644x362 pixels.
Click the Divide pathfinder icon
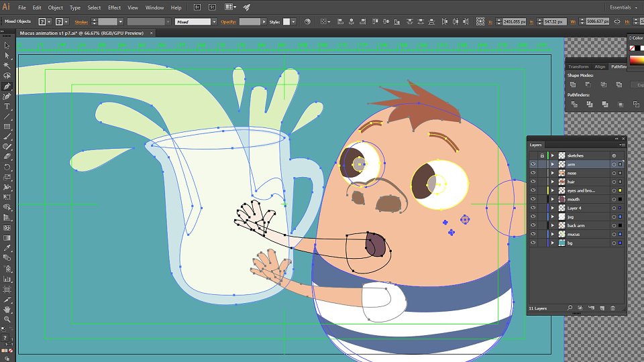coord(574,105)
